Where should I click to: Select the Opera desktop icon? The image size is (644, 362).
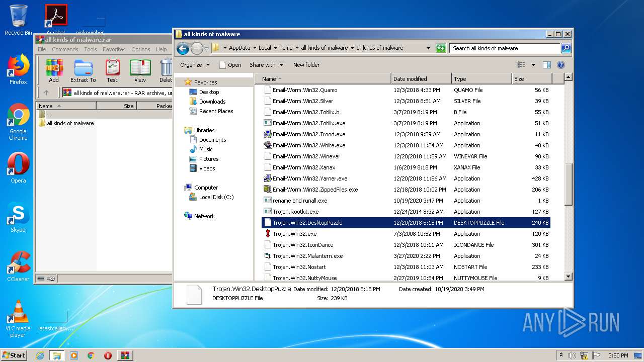pyautogui.click(x=18, y=168)
